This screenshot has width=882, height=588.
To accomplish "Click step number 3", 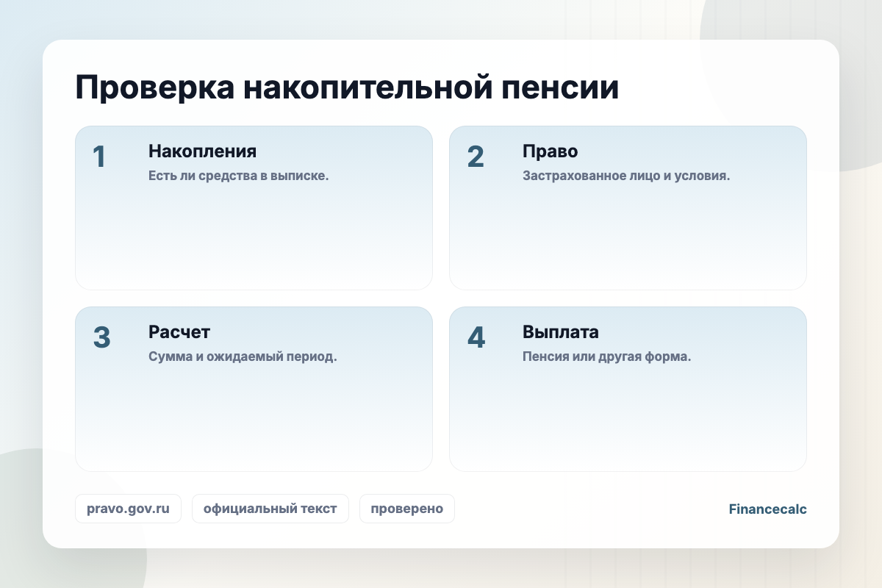I will (x=101, y=337).
